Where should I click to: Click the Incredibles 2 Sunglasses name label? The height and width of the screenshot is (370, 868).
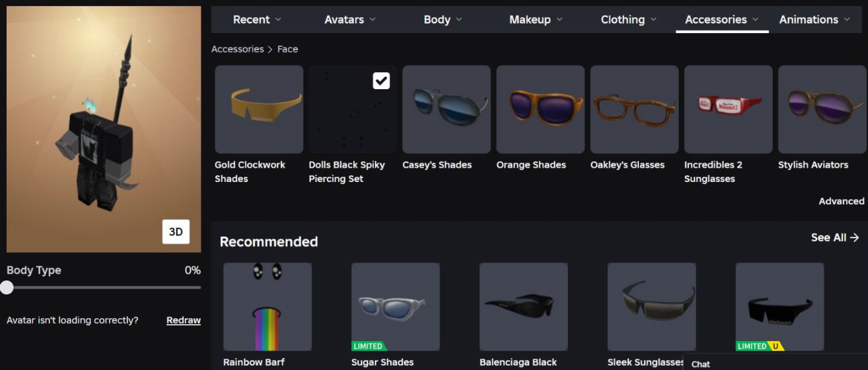[x=713, y=172]
